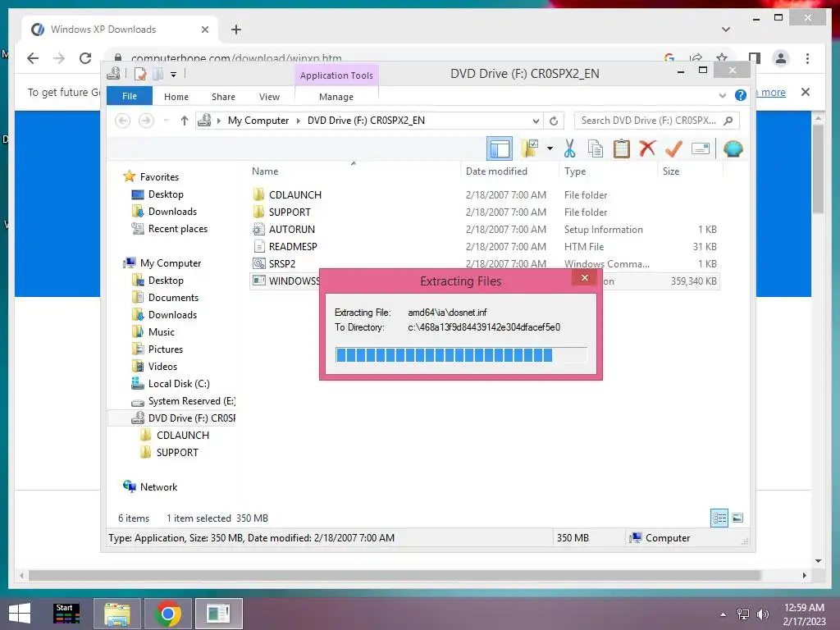The height and width of the screenshot is (630, 840).
Task: Open the View ribbon tab
Action: (x=269, y=97)
